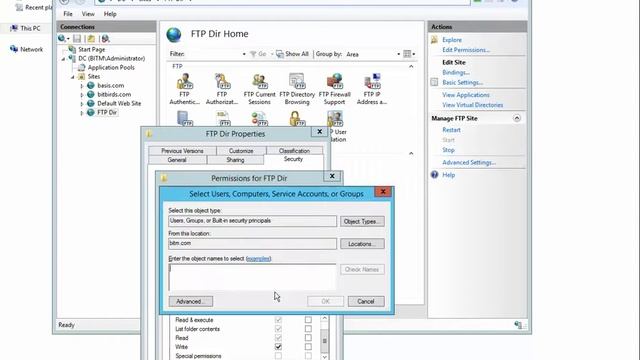Screen dimensions: 640x360
Task: Click the object names text box
Action: pos(252,277)
